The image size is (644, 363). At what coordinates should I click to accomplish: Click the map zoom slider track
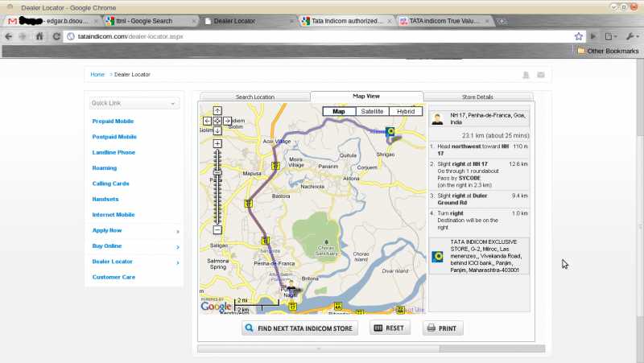pos(217,187)
